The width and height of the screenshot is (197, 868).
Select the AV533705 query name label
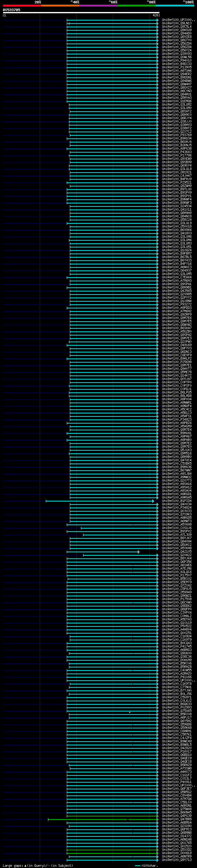click(11, 10)
